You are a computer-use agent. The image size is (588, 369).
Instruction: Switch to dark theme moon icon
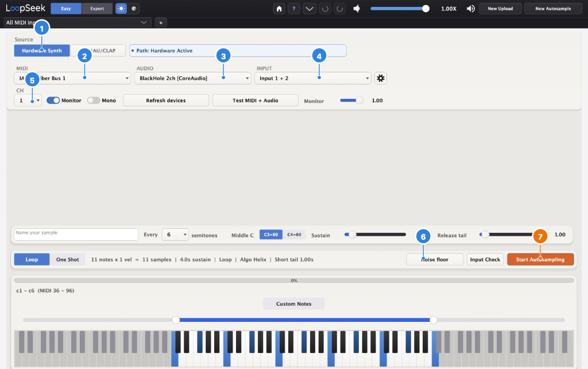[x=134, y=9]
